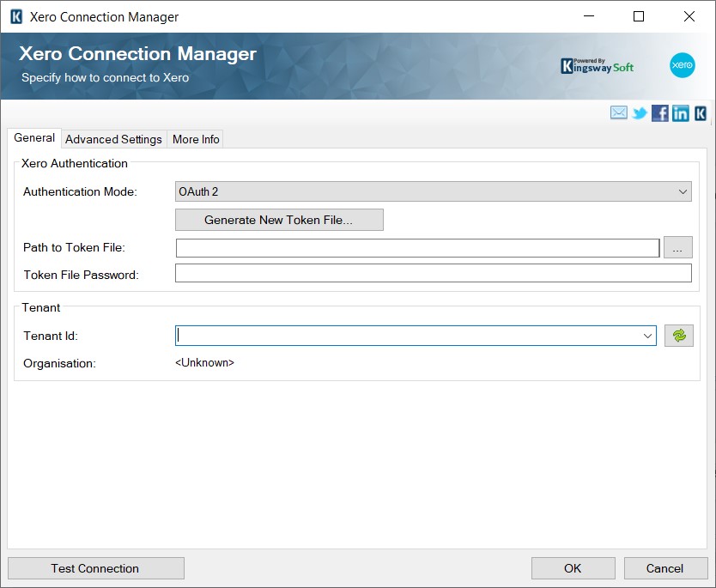Click the green refresh tenants icon button
The height and width of the screenshot is (588, 716).
(678, 336)
